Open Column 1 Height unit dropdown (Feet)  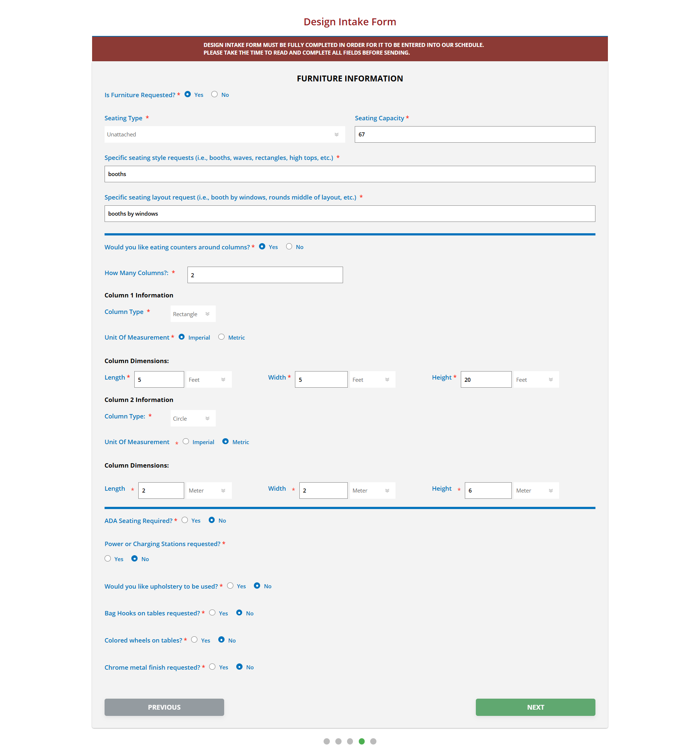[536, 380]
